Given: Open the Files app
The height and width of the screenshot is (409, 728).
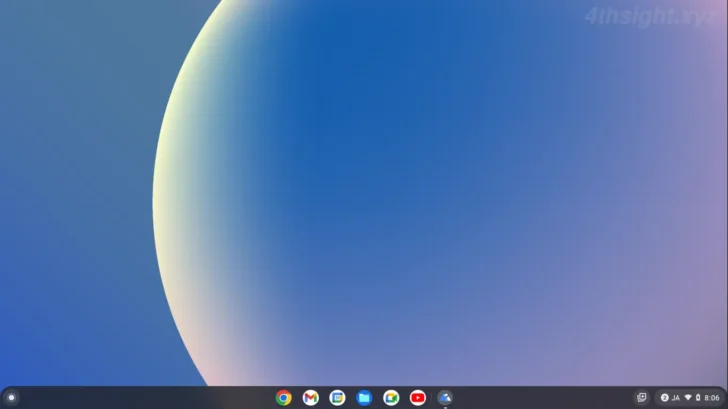Looking at the screenshot, I should coord(364,398).
